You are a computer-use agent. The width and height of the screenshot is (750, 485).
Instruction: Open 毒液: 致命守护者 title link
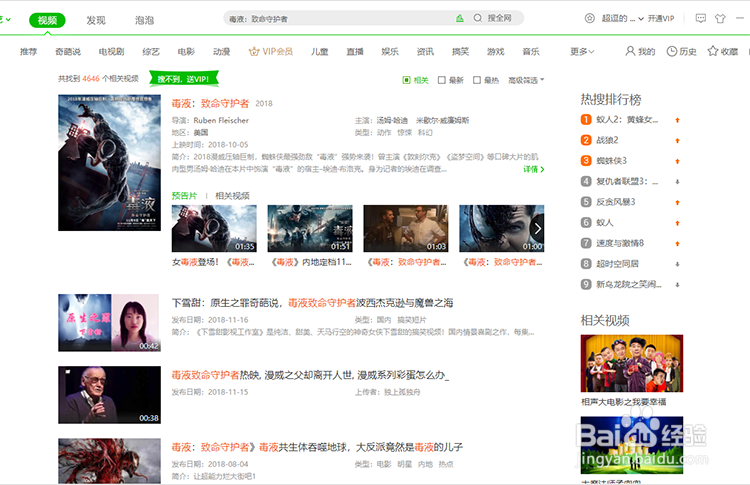(210, 103)
